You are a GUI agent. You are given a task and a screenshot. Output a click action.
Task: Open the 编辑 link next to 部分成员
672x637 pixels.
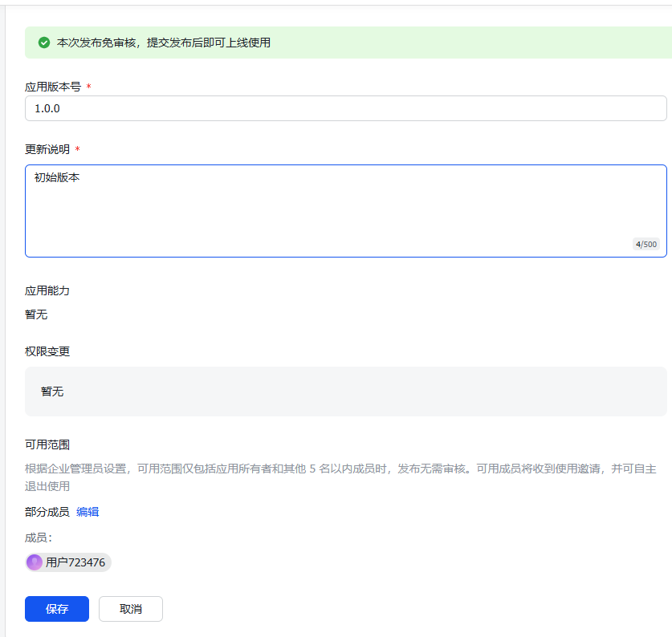pyautogui.click(x=88, y=512)
